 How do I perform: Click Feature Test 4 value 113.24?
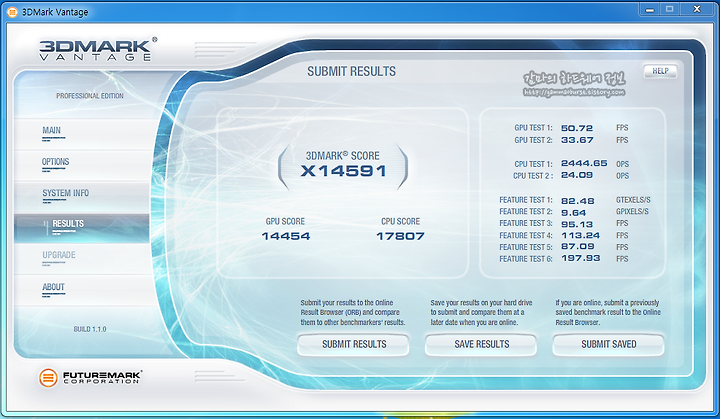tap(580, 235)
